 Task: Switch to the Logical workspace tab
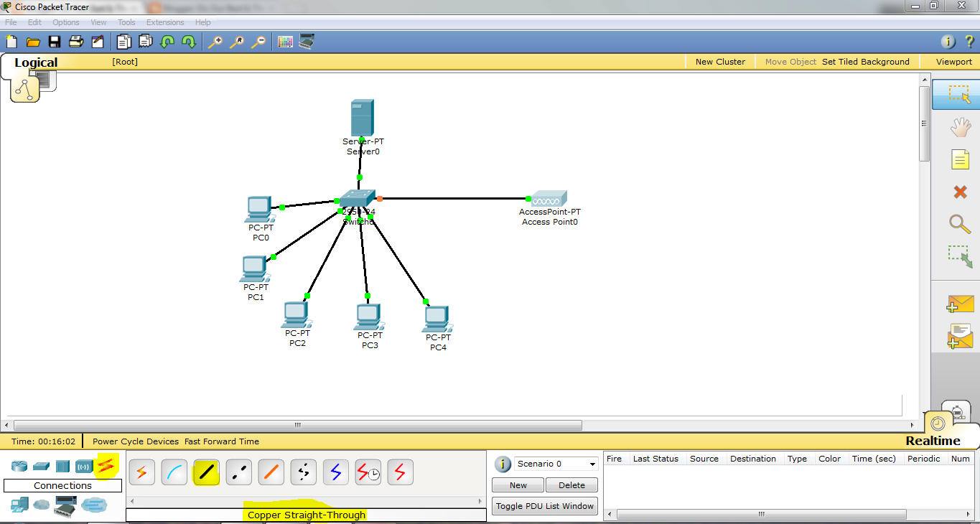point(36,62)
